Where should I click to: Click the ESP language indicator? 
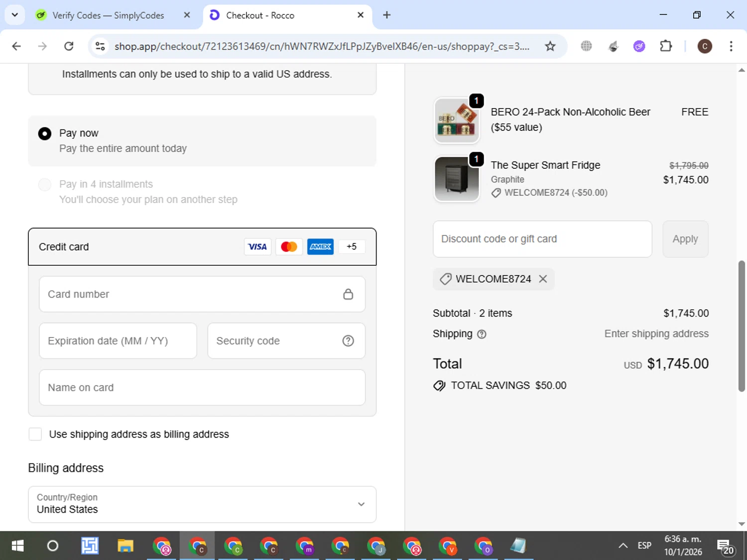tap(644, 546)
